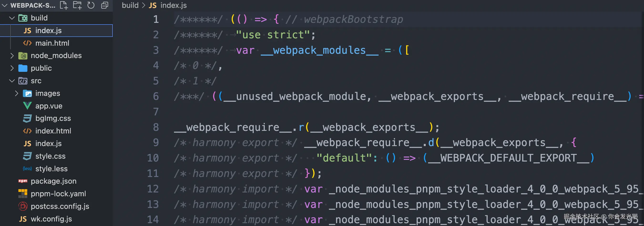Click the npm icon beside package.json

(23, 181)
